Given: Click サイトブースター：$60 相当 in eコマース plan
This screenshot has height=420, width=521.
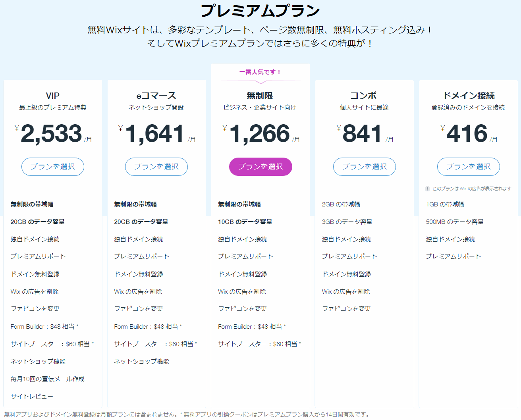Looking at the screenshot, I should pos(156,344).
